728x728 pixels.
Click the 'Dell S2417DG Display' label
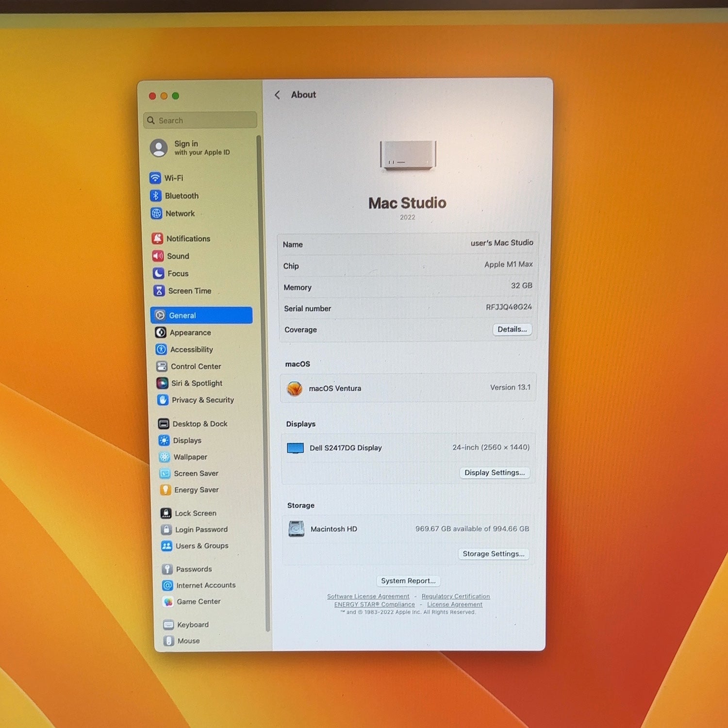pos(346,448)
